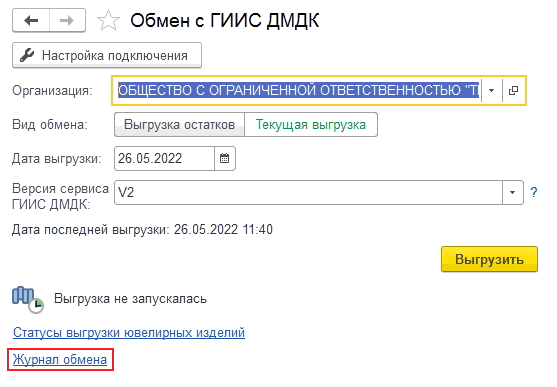This screenshot has height=387, width=557.
Task: Open Статусы выгрузки ювелирных изделий link
Action: click(129, 333)
